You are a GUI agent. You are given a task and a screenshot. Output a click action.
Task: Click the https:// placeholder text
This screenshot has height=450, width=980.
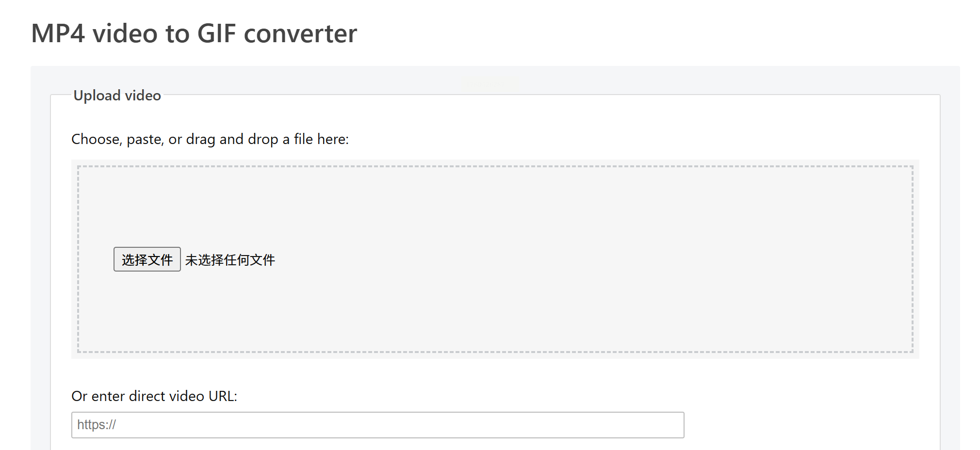tap(97, 425)
